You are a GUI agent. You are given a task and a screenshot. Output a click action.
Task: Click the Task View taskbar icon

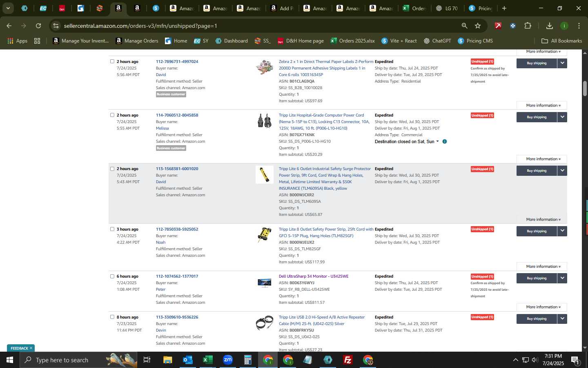pos(147,360)
